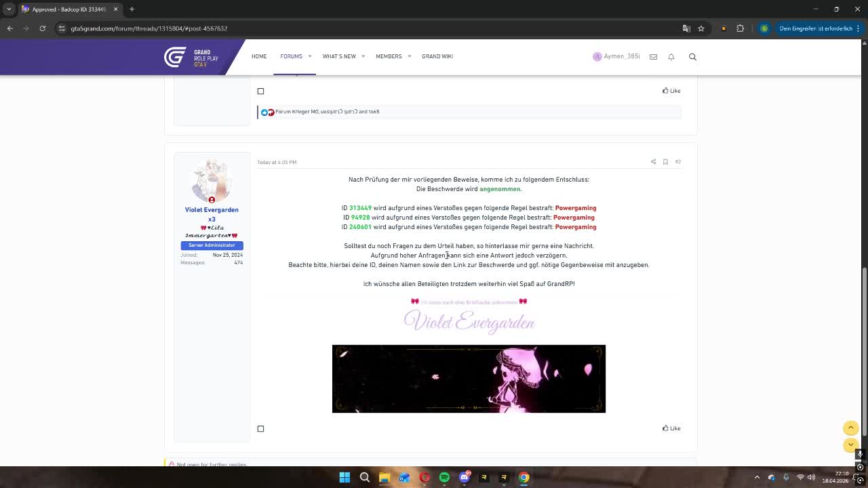View alerts via the bell icon

(671, 57)
